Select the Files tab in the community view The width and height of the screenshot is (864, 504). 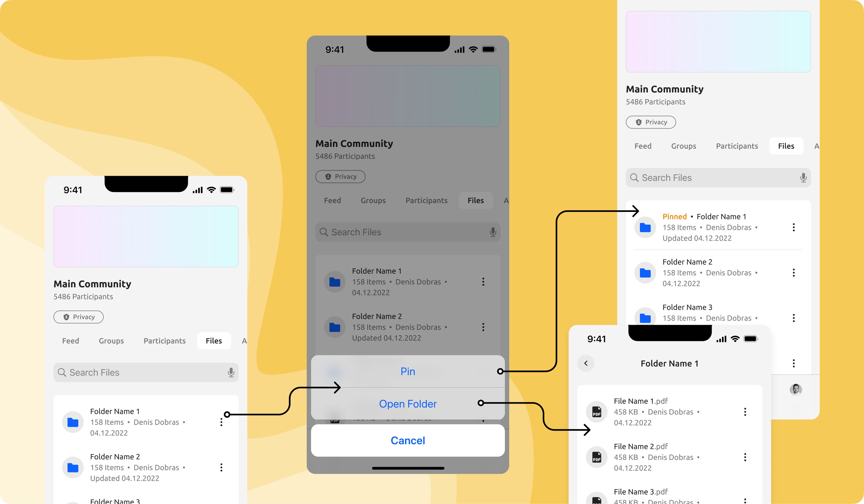point(214,340)
